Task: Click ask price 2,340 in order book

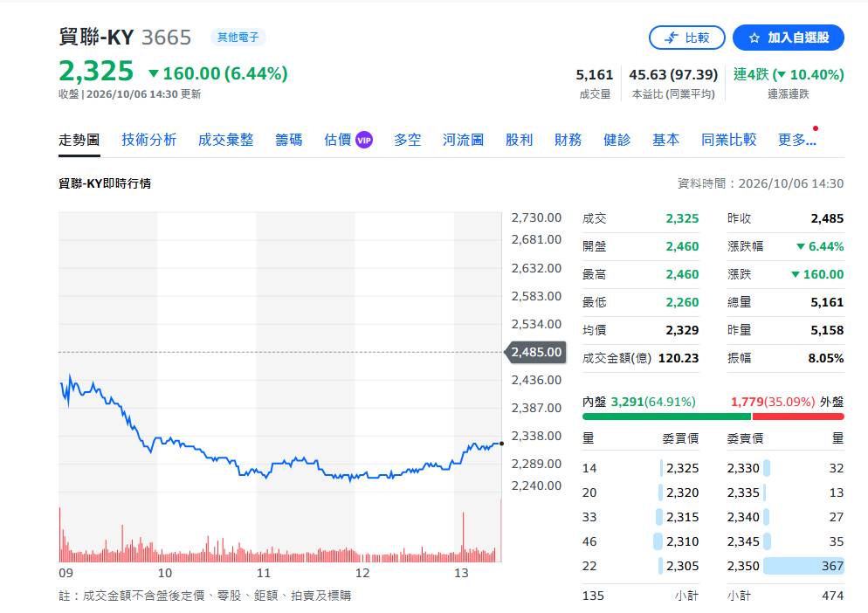Action: (743, 517)
